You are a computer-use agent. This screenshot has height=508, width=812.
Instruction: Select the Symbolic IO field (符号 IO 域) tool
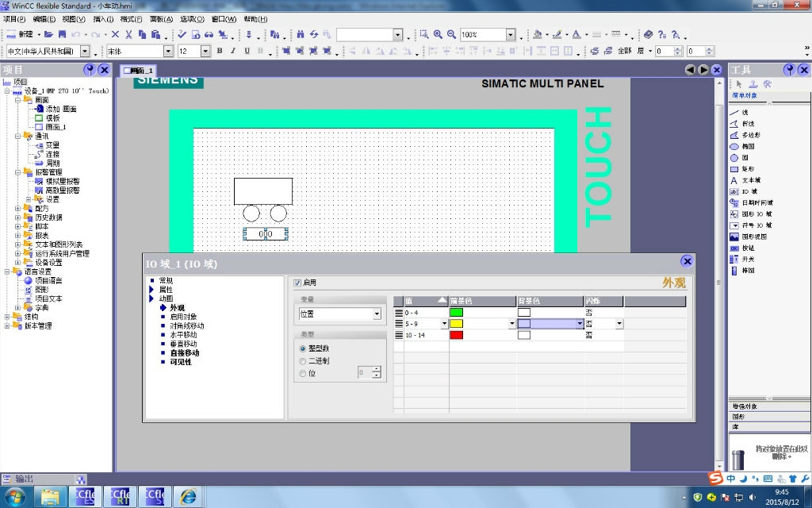click(x=750, y=225)
